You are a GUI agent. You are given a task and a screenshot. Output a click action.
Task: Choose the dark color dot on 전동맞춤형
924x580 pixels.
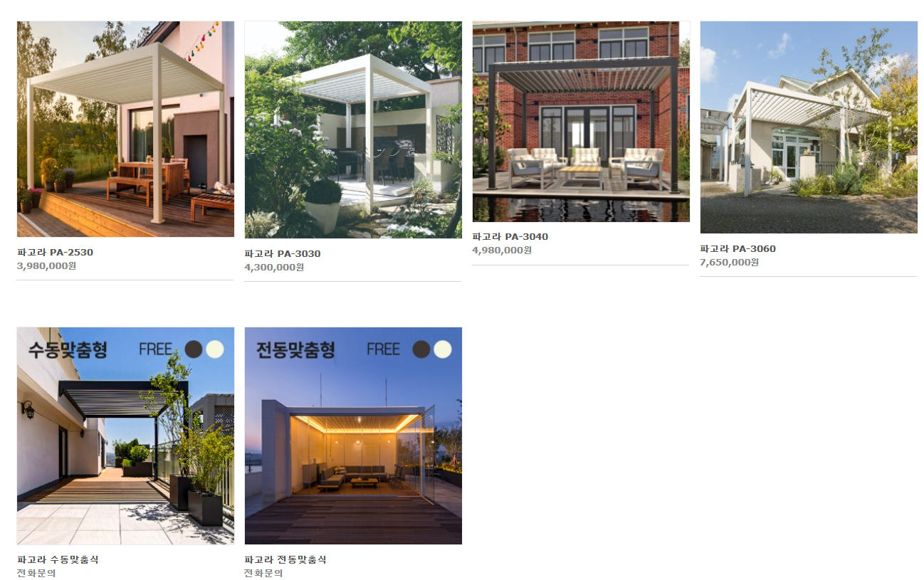tap(421, 349)
